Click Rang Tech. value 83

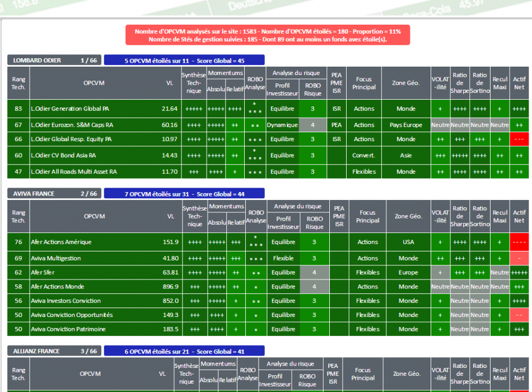(x=18, y=109)
